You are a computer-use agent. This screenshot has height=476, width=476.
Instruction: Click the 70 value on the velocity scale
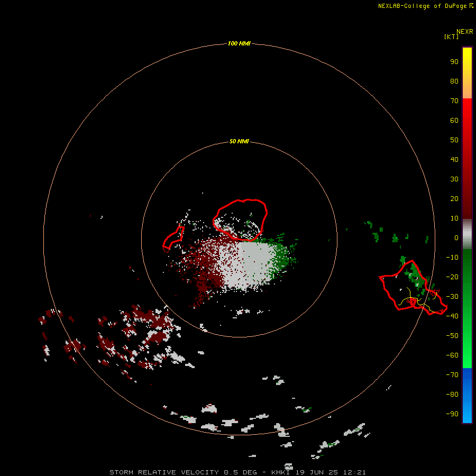click(454, 101)
